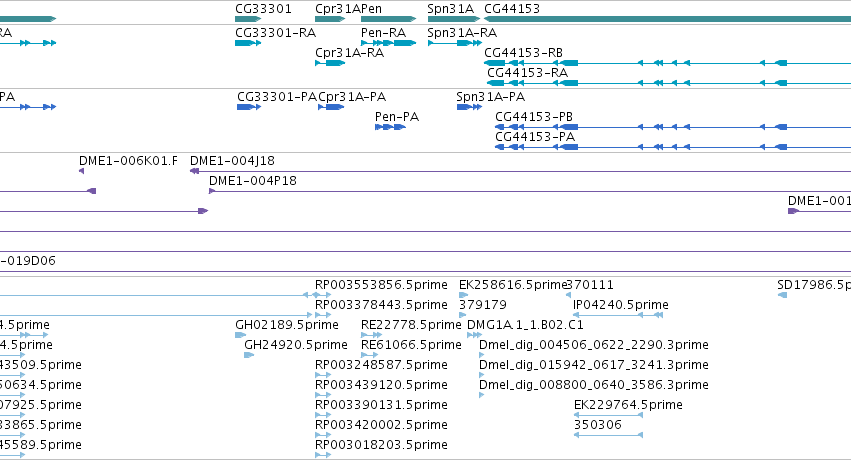This screenshot has height=460, width=851.
Task: Click the DME1-004J18 BAC label
Action: (x=232, y=161)
